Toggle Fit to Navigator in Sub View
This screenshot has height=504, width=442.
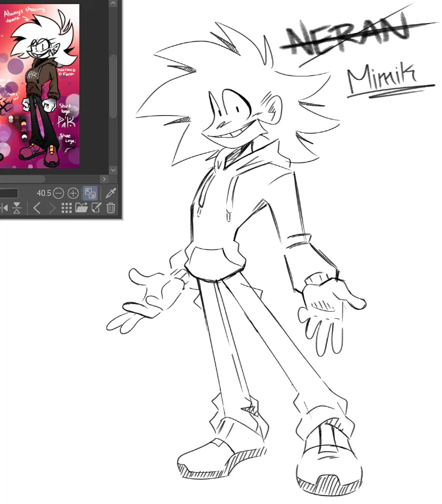[x=90, y=193]
